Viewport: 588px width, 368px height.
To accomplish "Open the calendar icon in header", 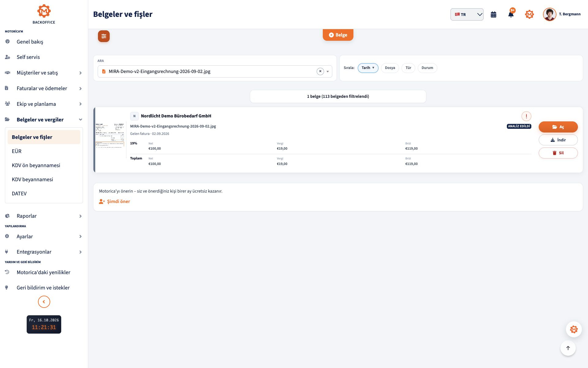I will click(x=493, y=14).
